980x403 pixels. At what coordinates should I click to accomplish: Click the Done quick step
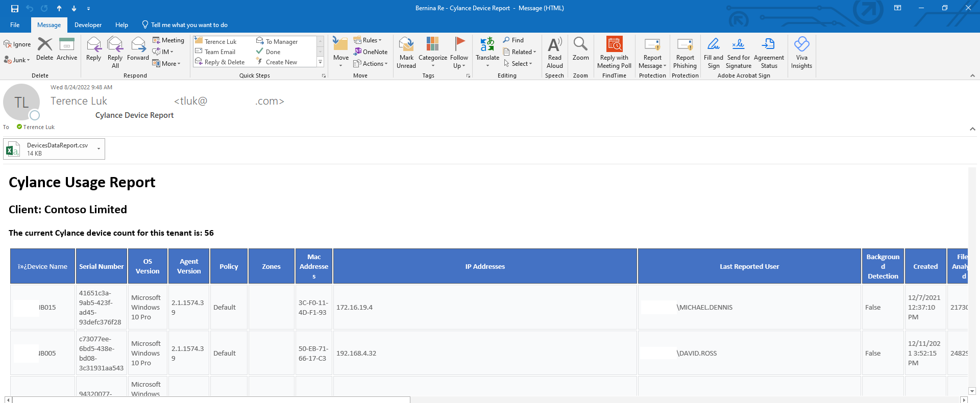click(x=268, y=52)
